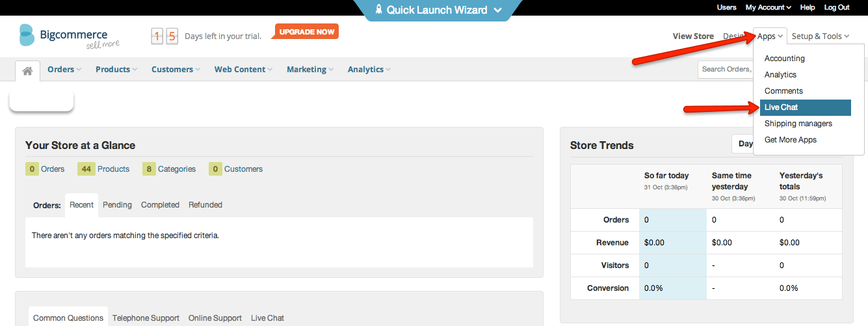Viewport: 868px width, 326px height.
Task: Click the Conversion row label
Action: [x=608, y=288]
